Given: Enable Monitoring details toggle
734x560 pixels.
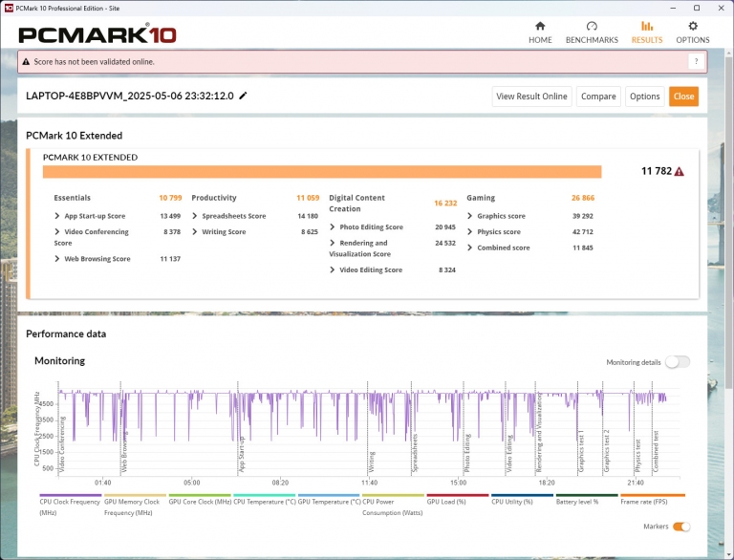Looking at the screenshot, I should click(x=678, y=362).
